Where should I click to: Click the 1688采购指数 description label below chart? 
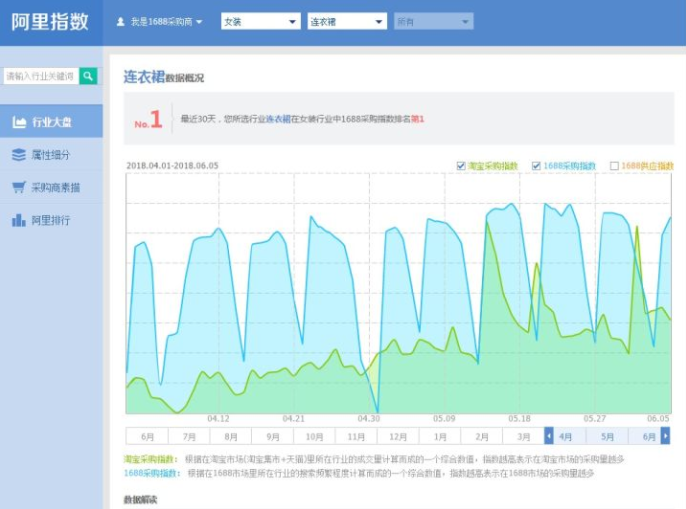tap(152, 473)
